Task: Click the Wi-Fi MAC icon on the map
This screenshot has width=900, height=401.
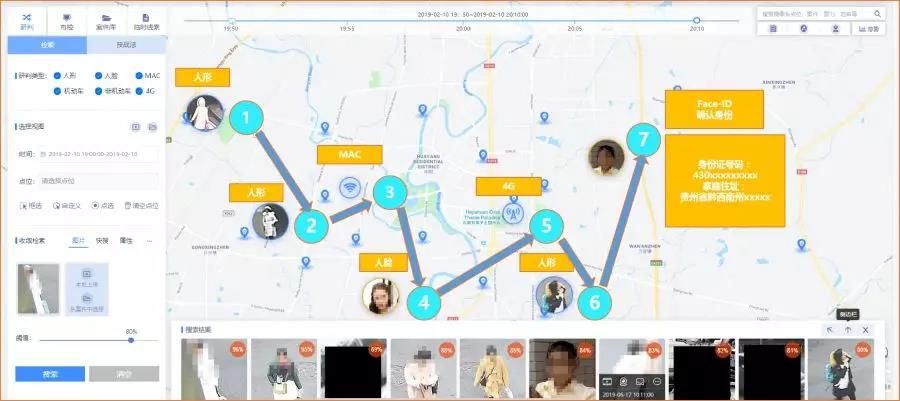Action: click(x=349, y=188)
